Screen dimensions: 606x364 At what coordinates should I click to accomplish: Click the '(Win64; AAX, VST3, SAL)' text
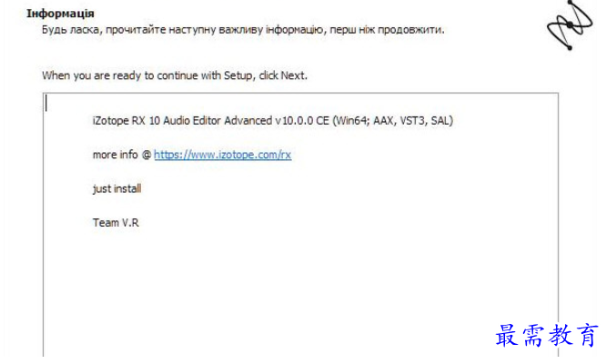click(393, 120)
